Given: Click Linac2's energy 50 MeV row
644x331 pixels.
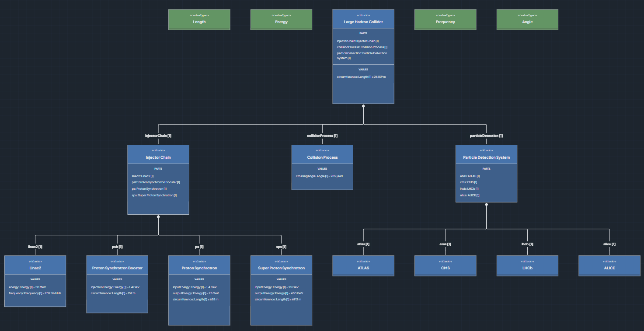Looking at the screenshot, I should (27, 287).
